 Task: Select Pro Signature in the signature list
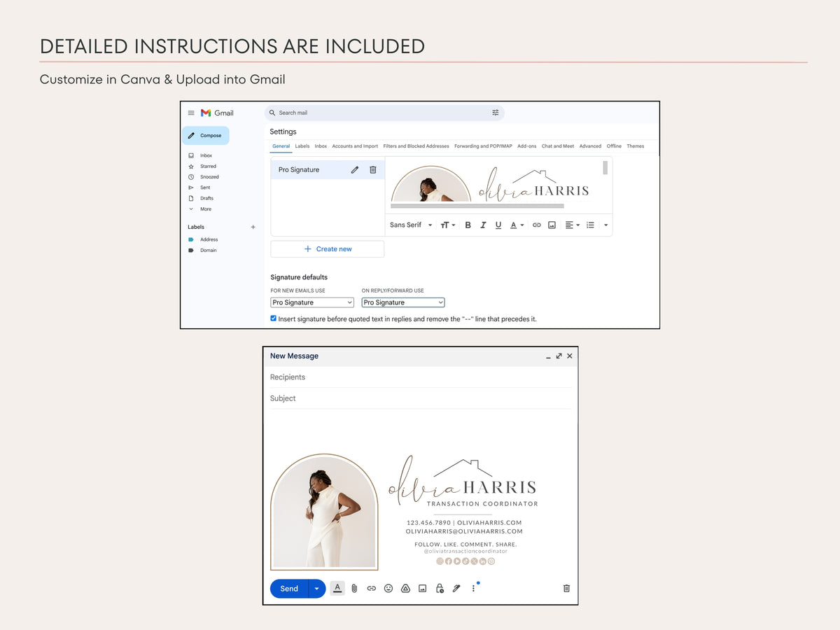coord(328,169)
